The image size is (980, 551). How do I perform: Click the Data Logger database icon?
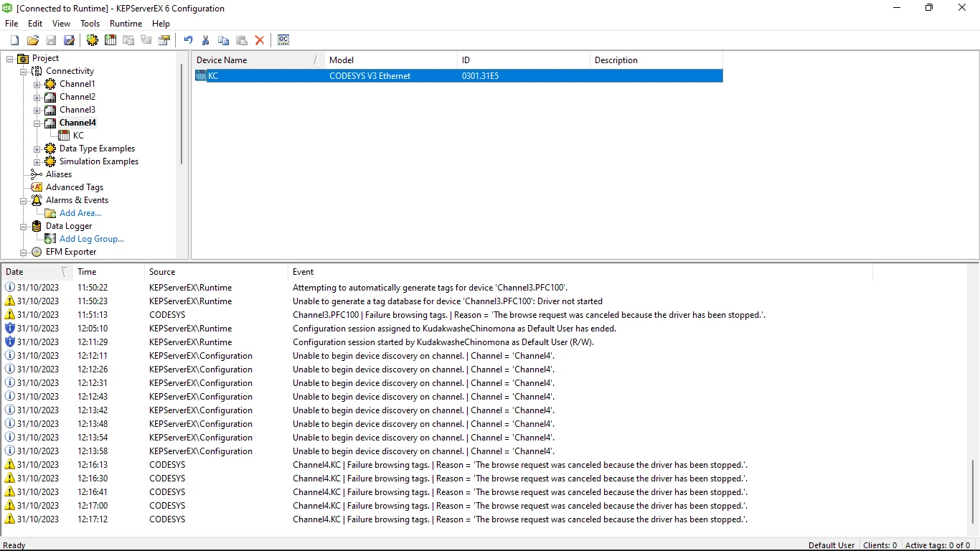coord(37,226)
